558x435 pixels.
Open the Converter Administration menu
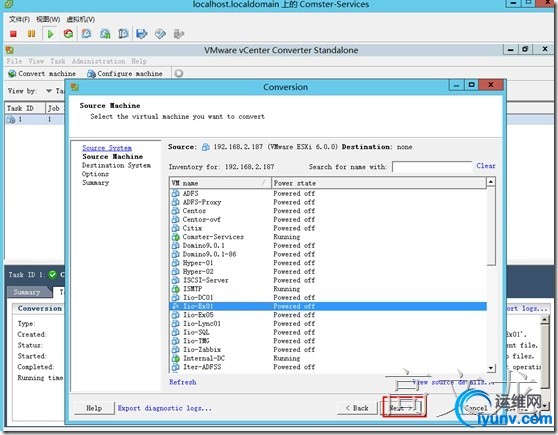pyautogui.click(x=98, y=61)
